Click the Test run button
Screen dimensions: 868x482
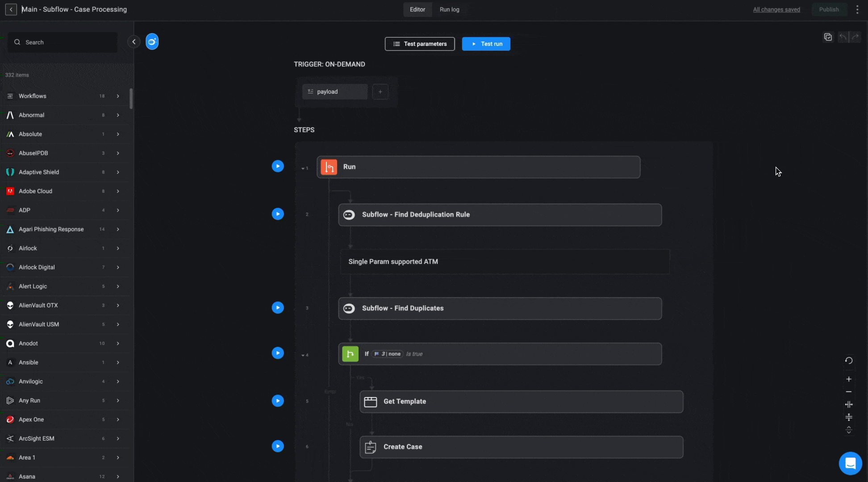pos(486,44)
